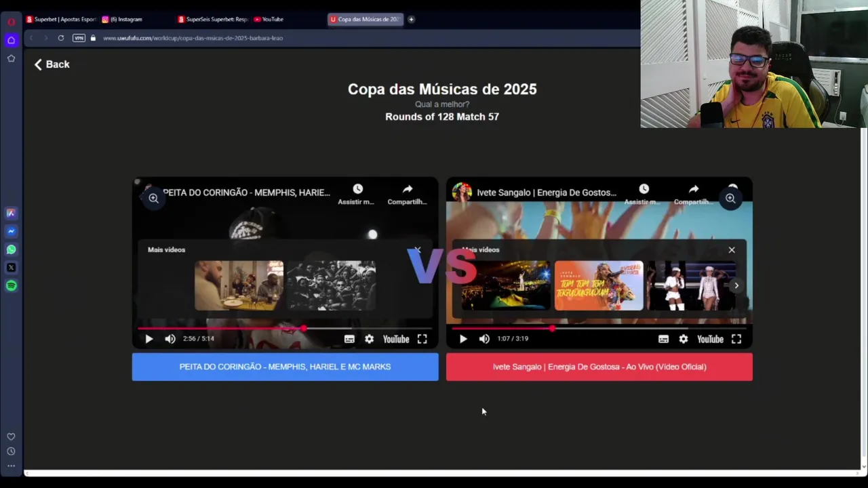Viewport: 868px width, 488px height.
Task: Enter fullscreen on the right video
Action: point(736,339)
